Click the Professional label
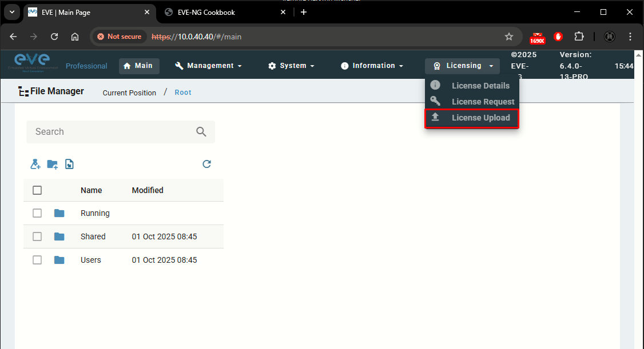The image size is (644, 349). [86, 66]
